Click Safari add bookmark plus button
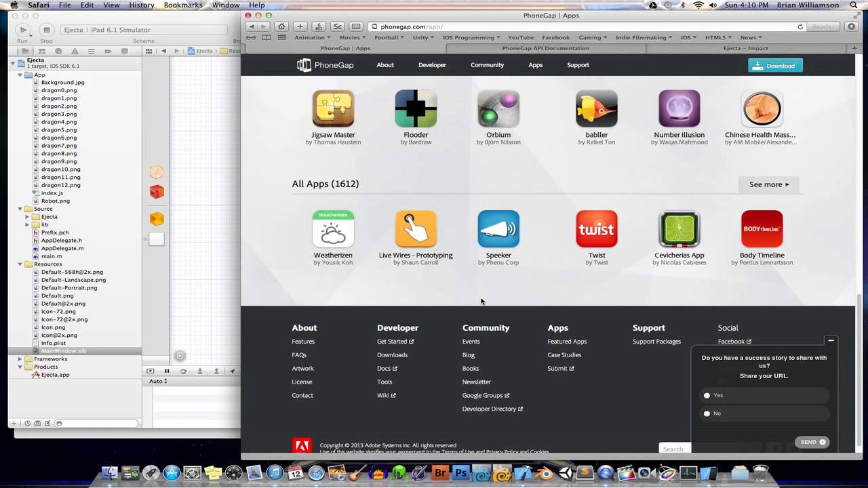This screenshot has width=868, height=488. pos(300,26)
